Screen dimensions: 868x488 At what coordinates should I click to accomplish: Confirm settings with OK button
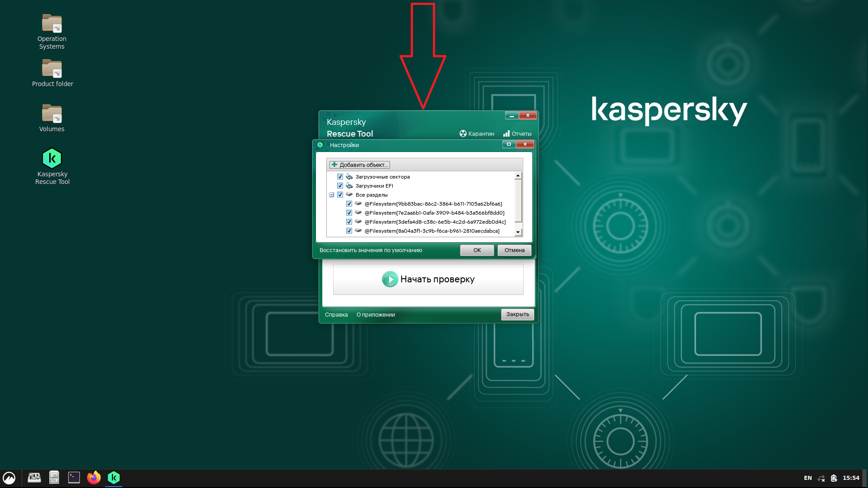pyautogui.click(x=477, y=250)
